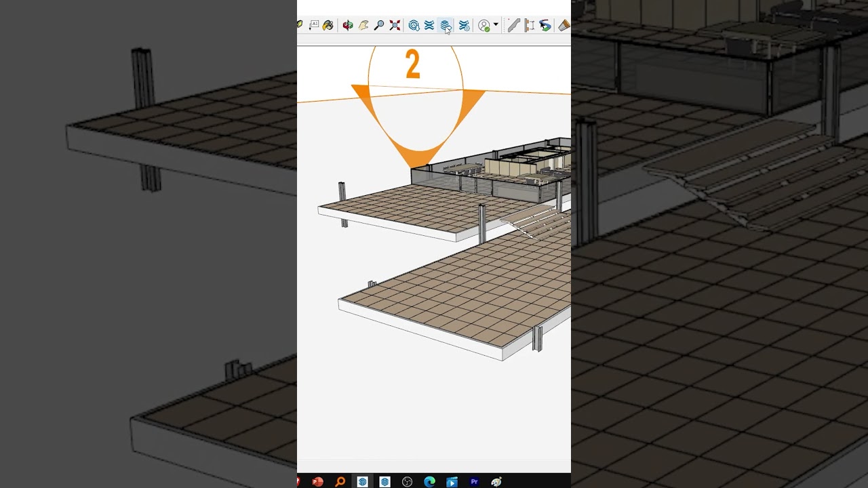Open the Extension Warehouse icon
This screenshot has width=868, height=488.
click(429, 25)
